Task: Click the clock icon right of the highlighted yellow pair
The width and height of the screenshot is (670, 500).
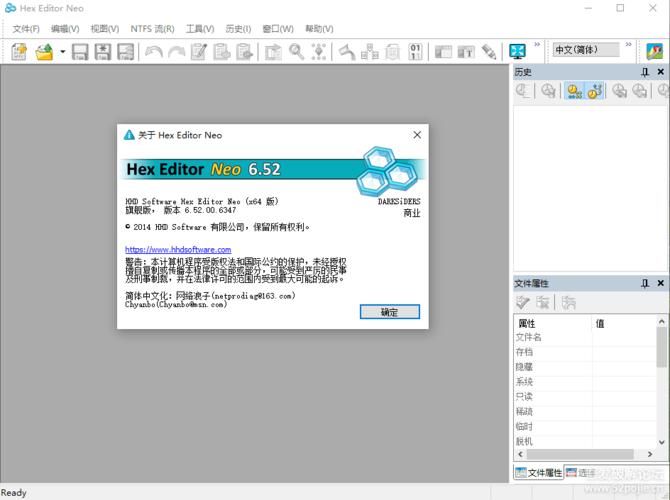Action: point(619,91)
